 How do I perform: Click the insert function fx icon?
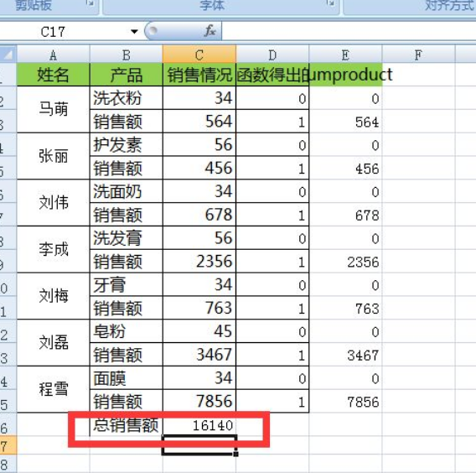210,31
